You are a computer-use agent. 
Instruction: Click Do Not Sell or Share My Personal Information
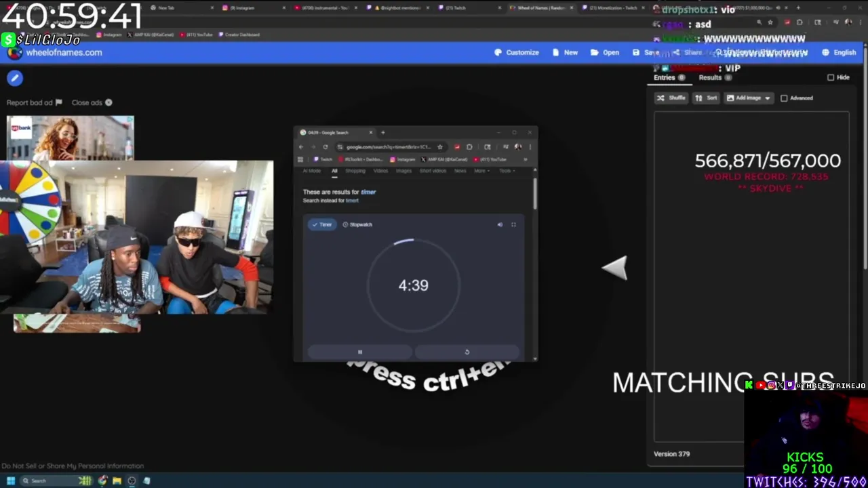[x=73, y=466]
